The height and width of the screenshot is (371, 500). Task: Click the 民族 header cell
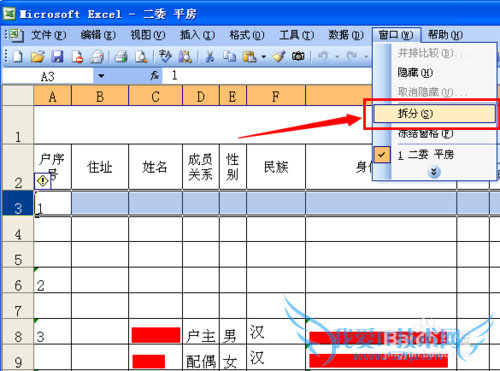[x=276, y=167]
